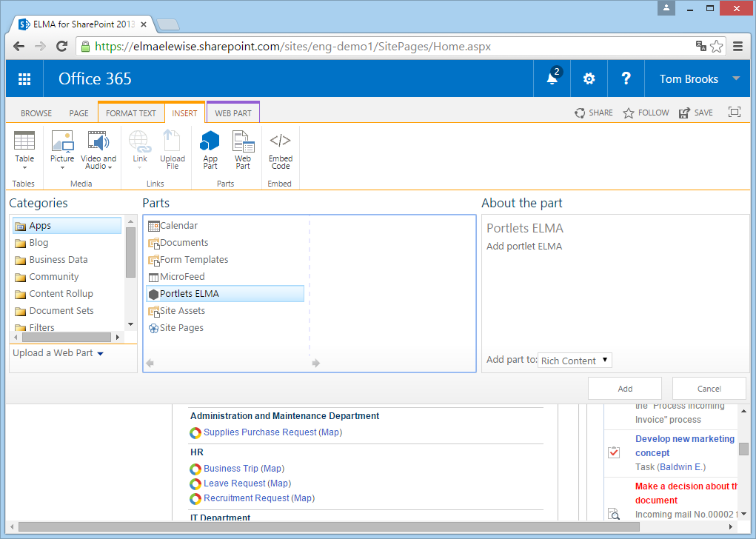Open Add part to Rich Content dropdown
This screenshot has height=539, width=756.
pos(575,361)
